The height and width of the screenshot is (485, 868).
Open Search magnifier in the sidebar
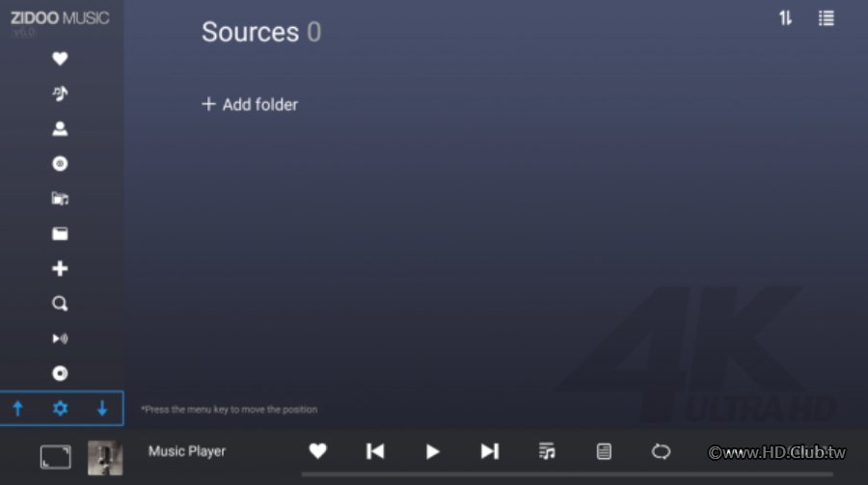(60, 304)
